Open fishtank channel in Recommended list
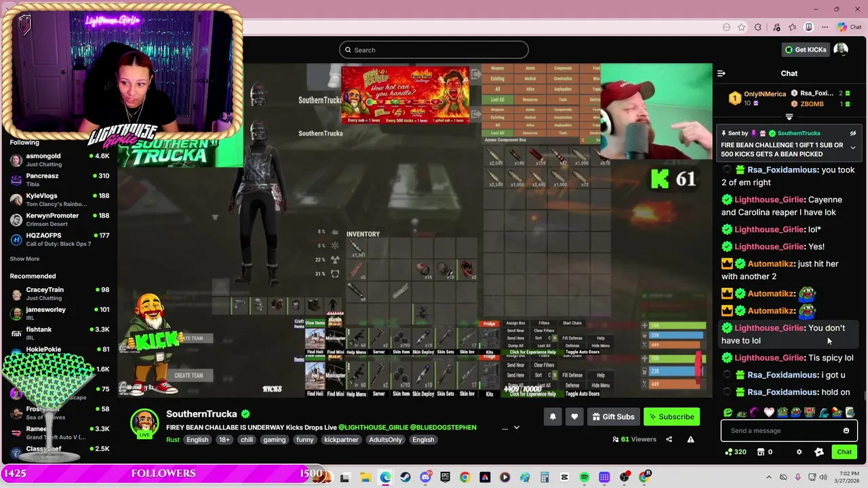 [59, 333]
